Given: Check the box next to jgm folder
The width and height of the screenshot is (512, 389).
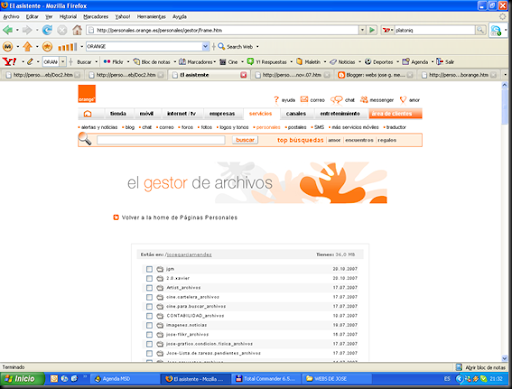Looking at the screenshot, I should tap(149, 269).
